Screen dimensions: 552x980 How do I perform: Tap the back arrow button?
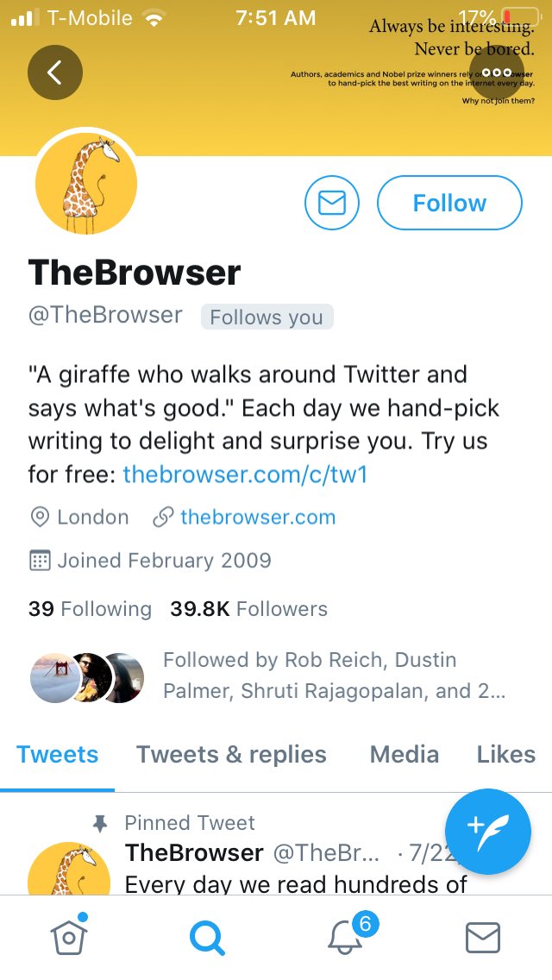pyautogui.click(x=55, y=72)
